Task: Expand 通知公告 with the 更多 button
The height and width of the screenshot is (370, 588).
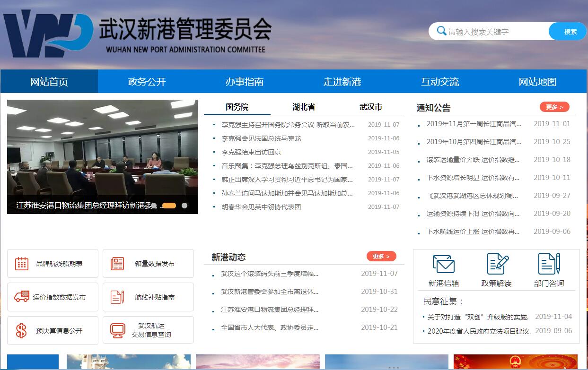Action: pyautogui.click(x=554, y=107)
